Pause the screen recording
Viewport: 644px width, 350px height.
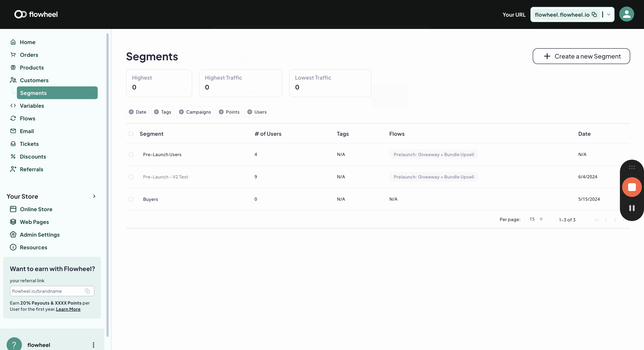pyautogui.click(x=632, y=208)
